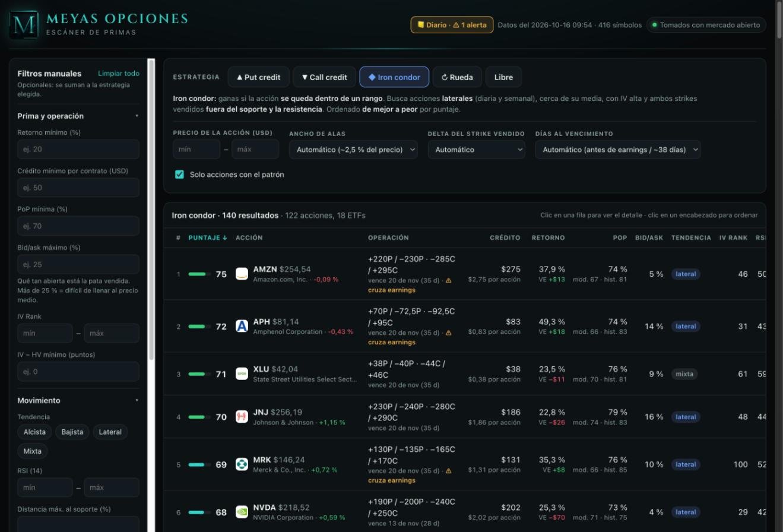Click the NVIDIA logo icon
This screenshot has height=532, width=783.
(242, 512)
